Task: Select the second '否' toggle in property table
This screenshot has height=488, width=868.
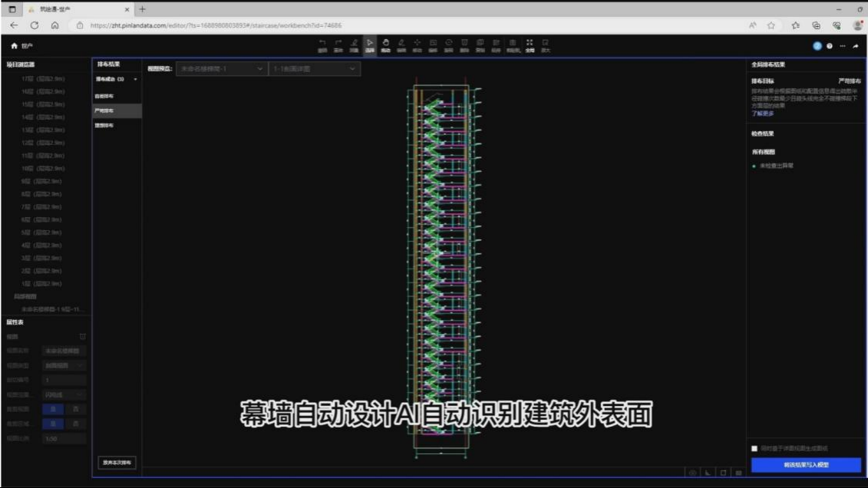Action: coord(76,424)
